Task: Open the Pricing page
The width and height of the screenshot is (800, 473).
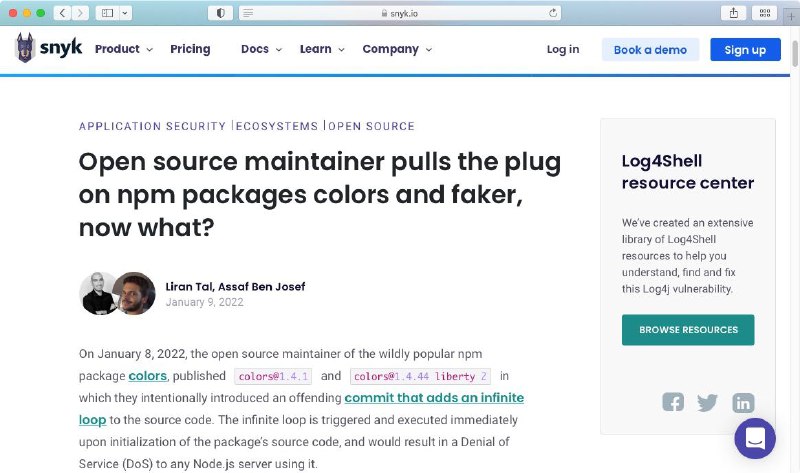Action: pos(190,49)
